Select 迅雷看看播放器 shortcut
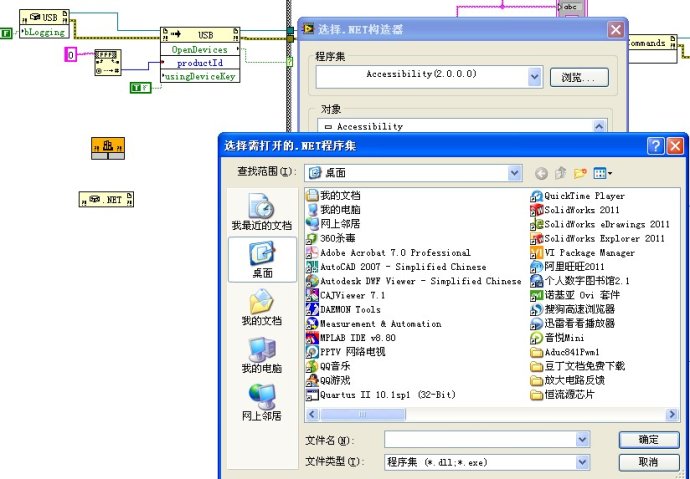This screenshot has width=690, height=479. click(573, 323)
